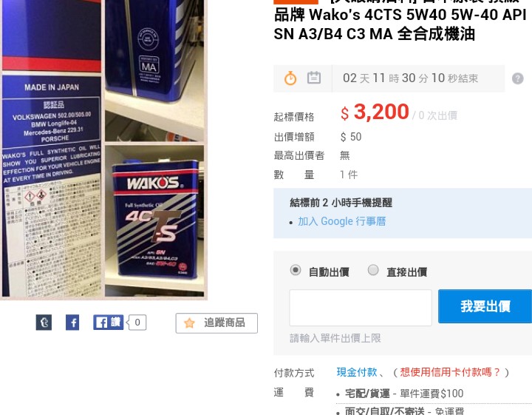The width and height of the screenshot is (532, 415).
Task: Click the stopwatch countdown timer icon
Action: [290, 78]
